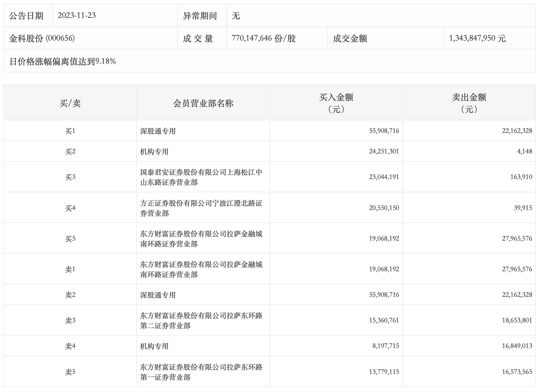Select 机构专用 in the 买2 row

pyautogui.click(x=154, y=152)
